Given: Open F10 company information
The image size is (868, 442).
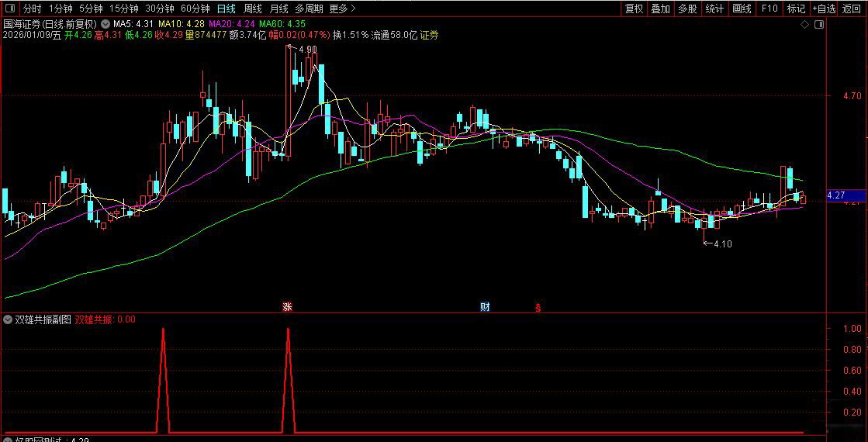Looking at the screenshot, I should [769, 9].
